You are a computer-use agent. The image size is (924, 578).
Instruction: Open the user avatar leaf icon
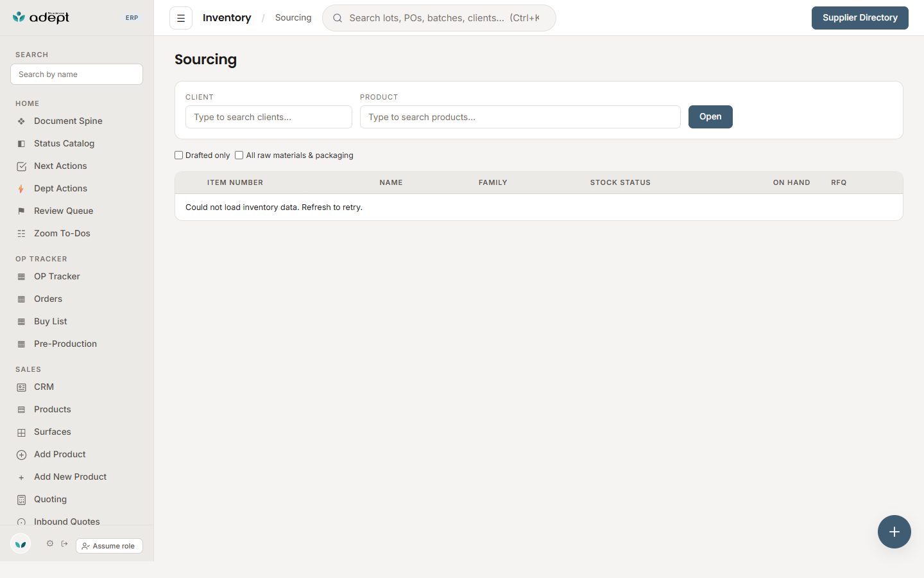point(21,545)
